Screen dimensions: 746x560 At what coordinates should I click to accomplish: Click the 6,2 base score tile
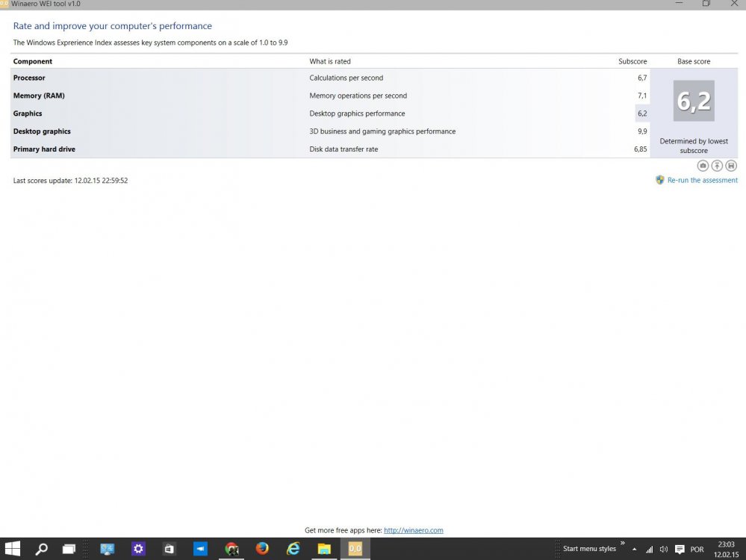tap(694, 101)
